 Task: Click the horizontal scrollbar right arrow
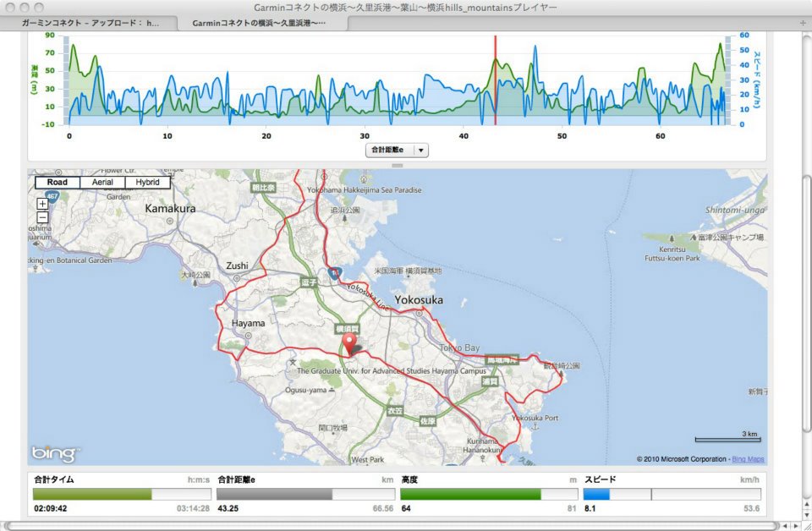796,526
